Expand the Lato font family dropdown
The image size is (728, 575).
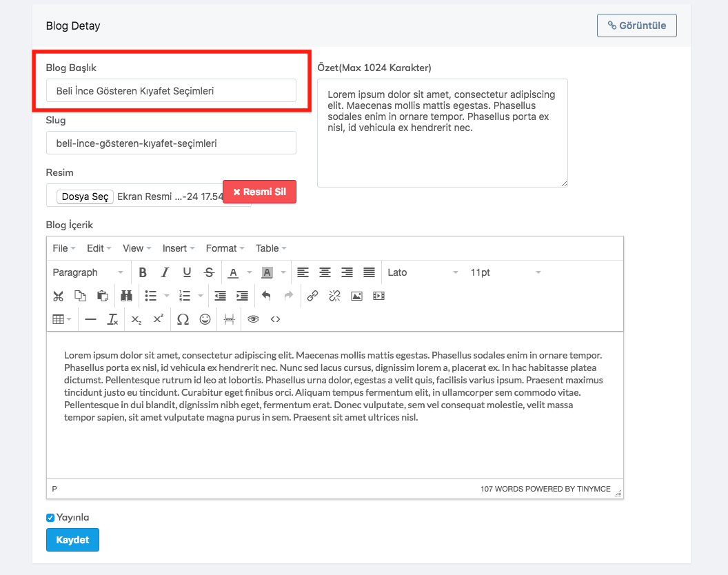tap(423, 272)
